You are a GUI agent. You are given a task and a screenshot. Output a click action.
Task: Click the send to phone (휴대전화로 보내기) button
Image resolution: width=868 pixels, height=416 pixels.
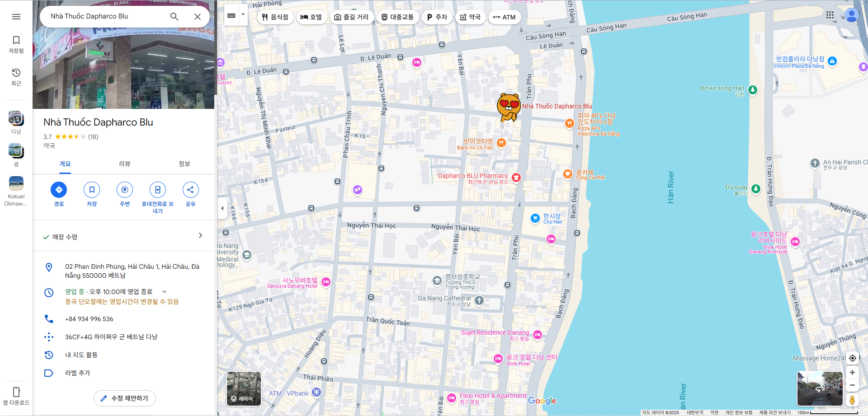point(158,190)
